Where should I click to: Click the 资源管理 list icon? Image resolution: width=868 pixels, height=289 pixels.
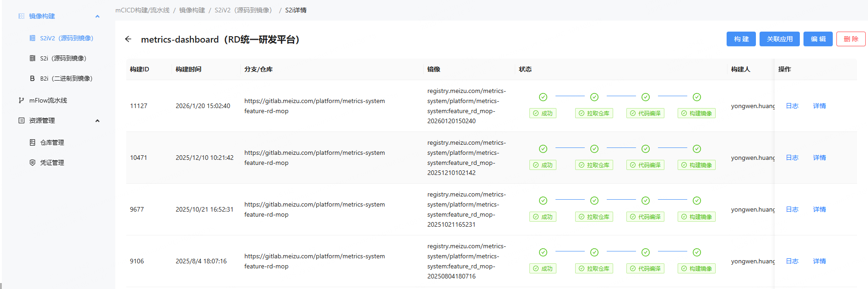click(22, 120)
